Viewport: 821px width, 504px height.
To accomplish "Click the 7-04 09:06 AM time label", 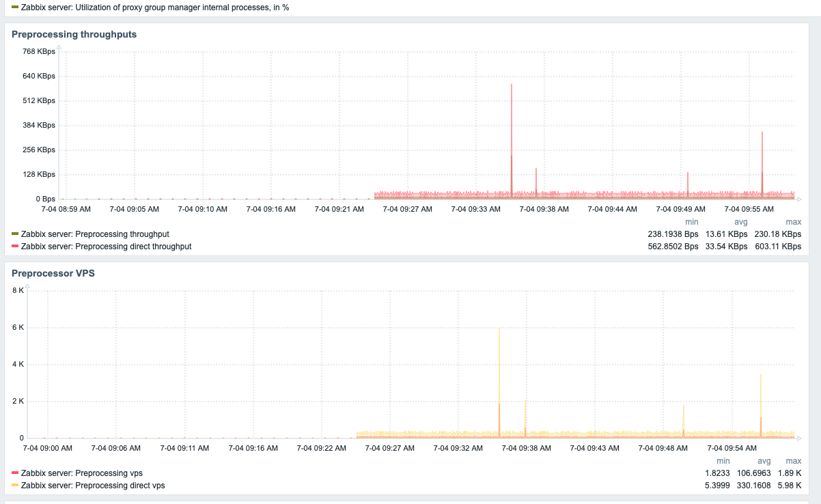I will click(x=116, y=449).
